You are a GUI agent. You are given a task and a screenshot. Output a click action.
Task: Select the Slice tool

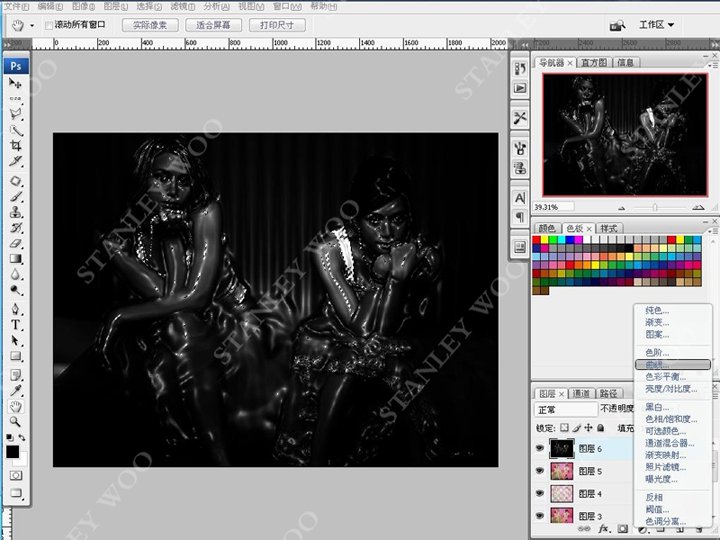(x=16, y=161)
